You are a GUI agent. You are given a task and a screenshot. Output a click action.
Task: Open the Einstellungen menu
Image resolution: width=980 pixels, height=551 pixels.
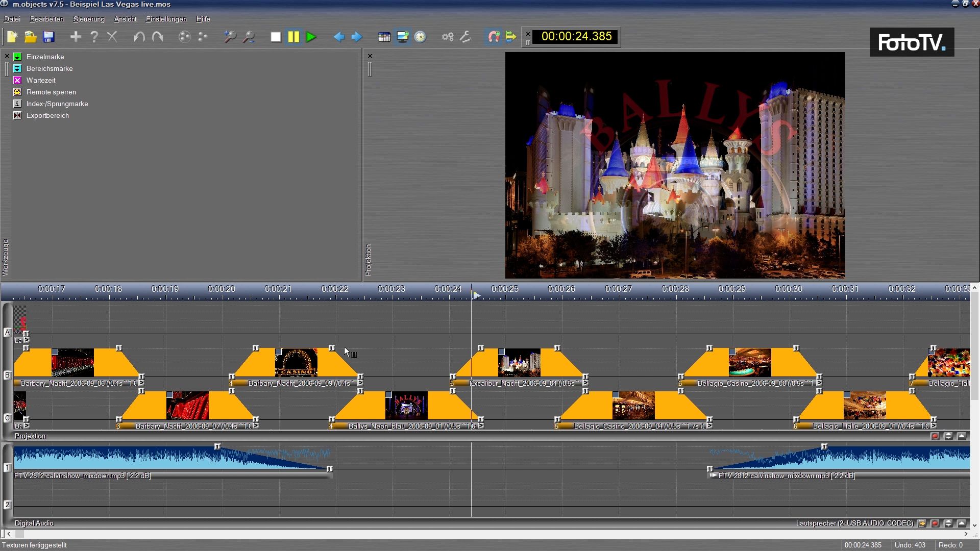point(166,19)
